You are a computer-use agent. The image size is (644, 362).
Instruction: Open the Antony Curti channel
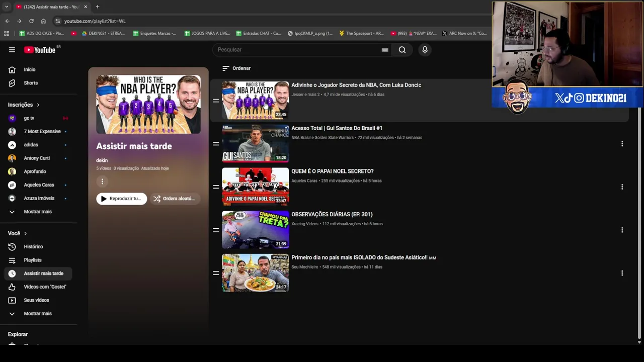(x=38, y=158)
